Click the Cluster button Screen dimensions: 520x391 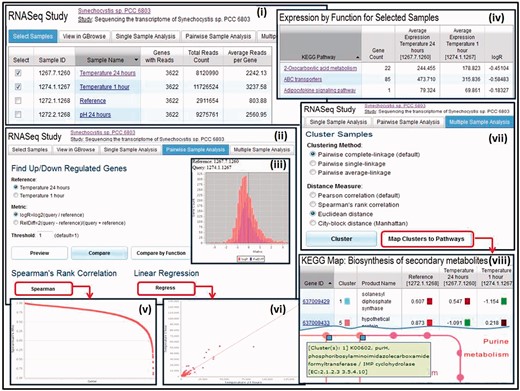[x=341, y=239]
